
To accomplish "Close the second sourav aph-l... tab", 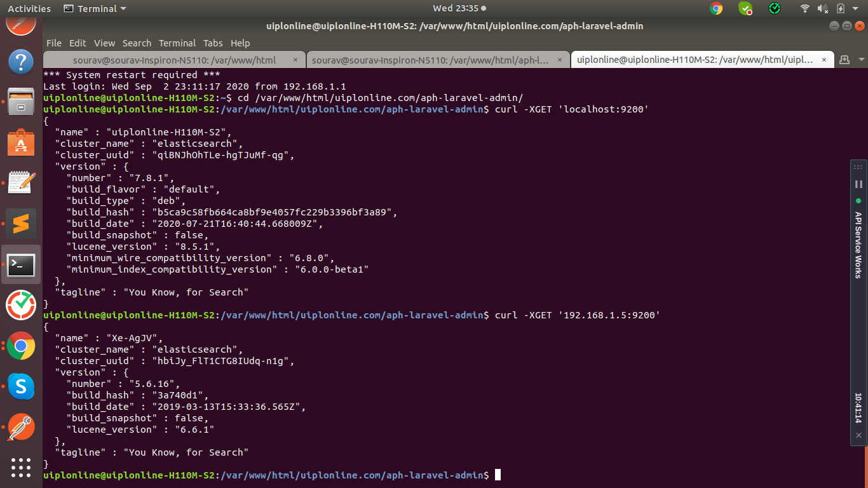I will [559, 60].
